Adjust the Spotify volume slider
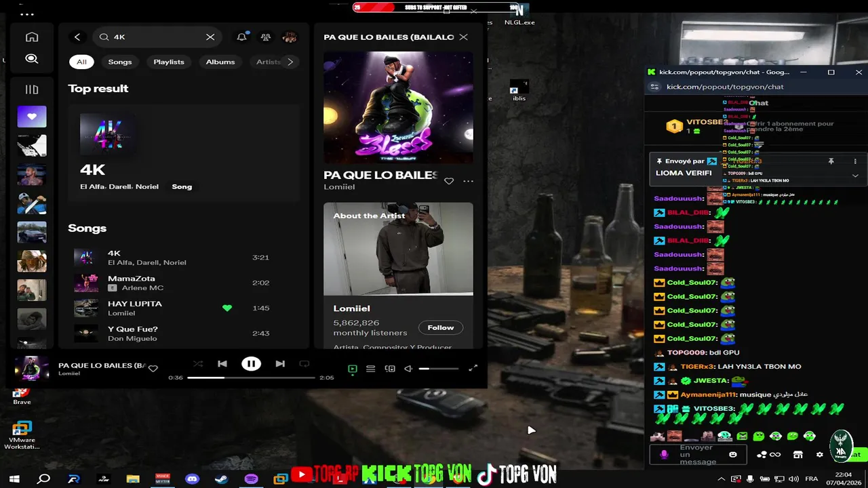Viewport: 868px width, 488px height. click(x=439, y=369)
